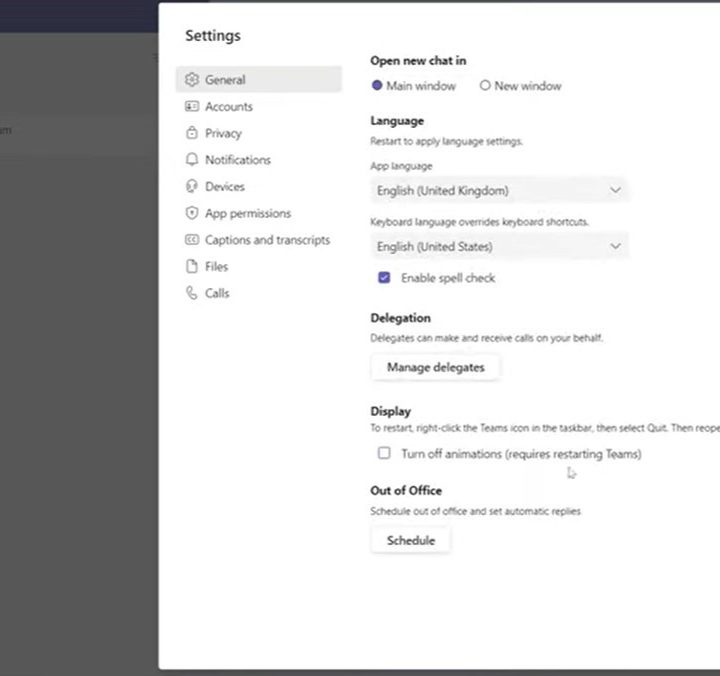Image resolution: width=720 pixels, height=676 pixels.
Task: Go to Privacy settings
Action: [x=259, y=133]
